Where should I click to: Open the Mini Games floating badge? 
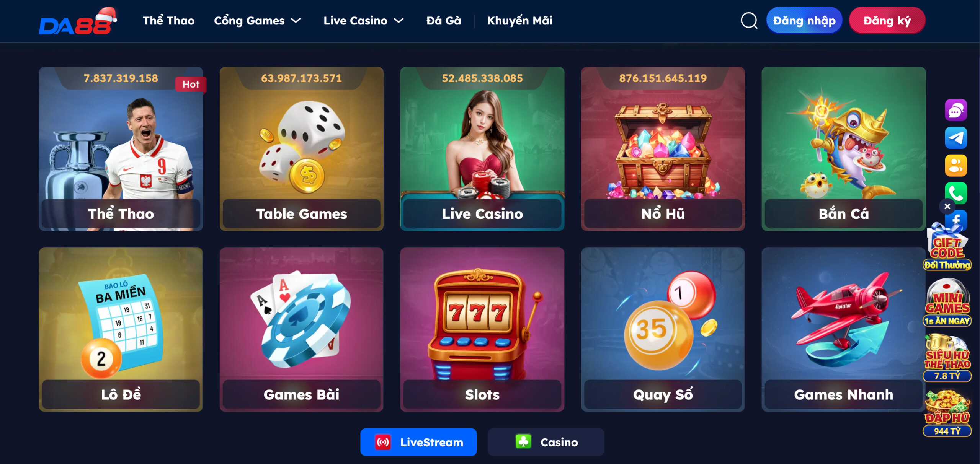pyautogui.click(x=947, y=303)
